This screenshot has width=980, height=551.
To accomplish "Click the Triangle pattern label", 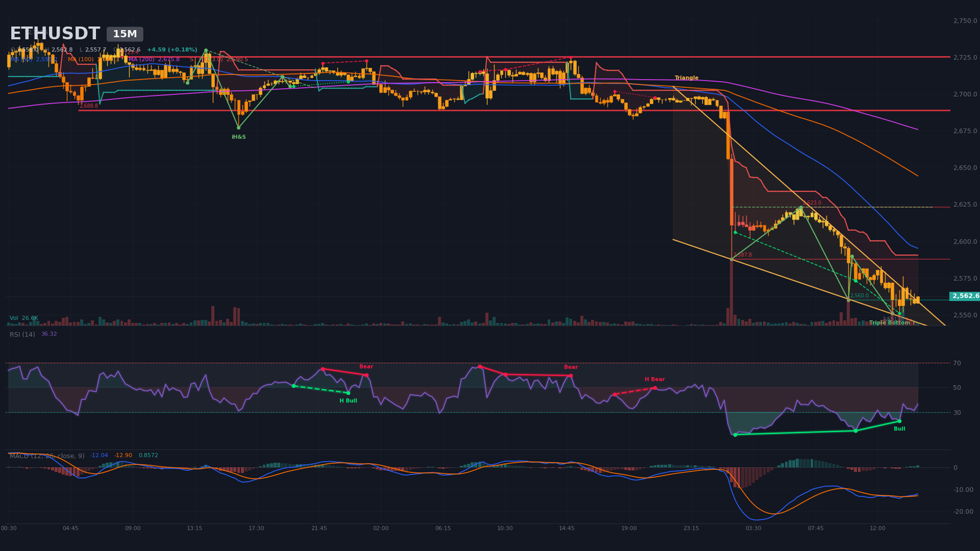I will (687, 78).
